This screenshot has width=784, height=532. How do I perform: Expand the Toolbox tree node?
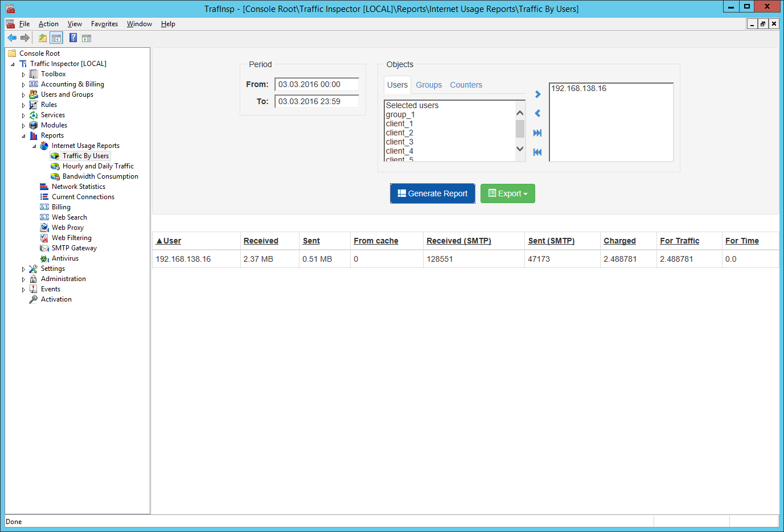23,75
